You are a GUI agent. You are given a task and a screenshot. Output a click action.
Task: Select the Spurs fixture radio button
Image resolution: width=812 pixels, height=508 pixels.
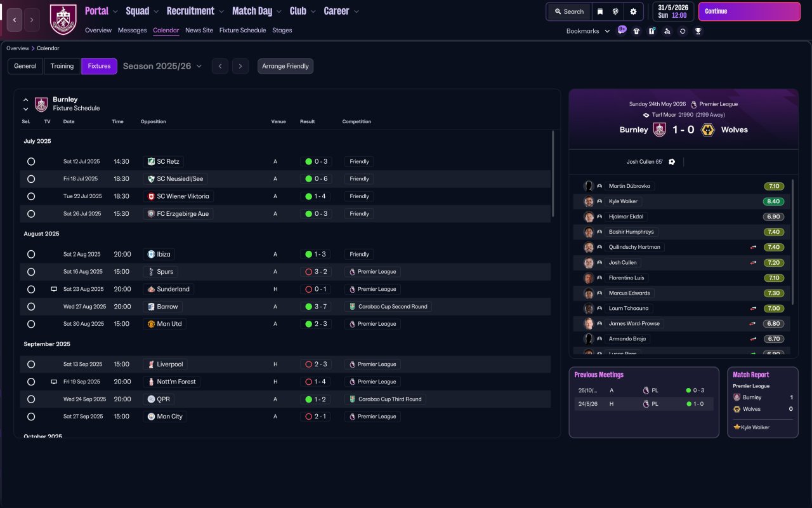31,272
